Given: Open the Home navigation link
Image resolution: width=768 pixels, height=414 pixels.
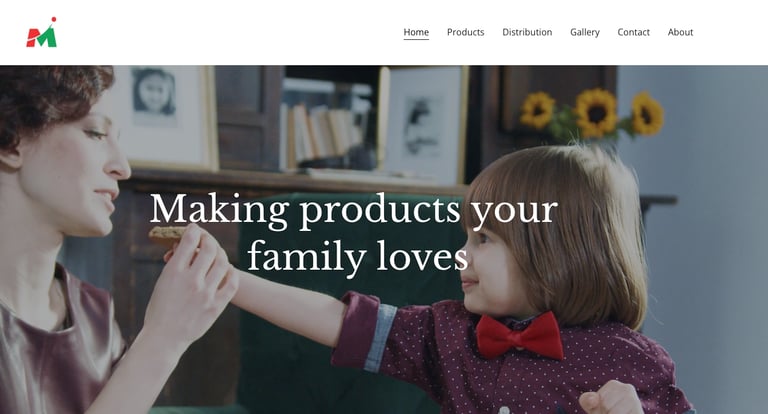Looking at the screenshot, I should pyautogui.click(x=416, y=32).
